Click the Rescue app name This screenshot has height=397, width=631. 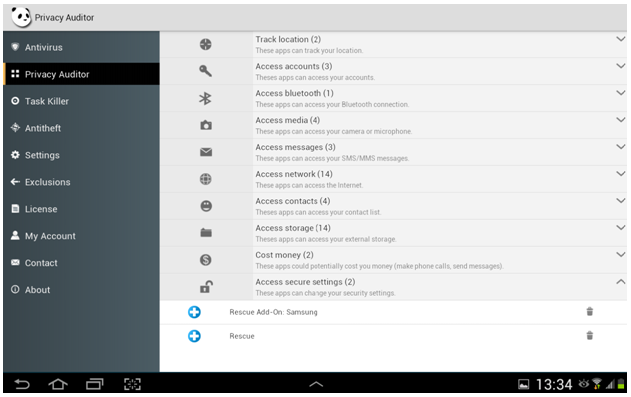pyautogui.click(x=242, y=336)
